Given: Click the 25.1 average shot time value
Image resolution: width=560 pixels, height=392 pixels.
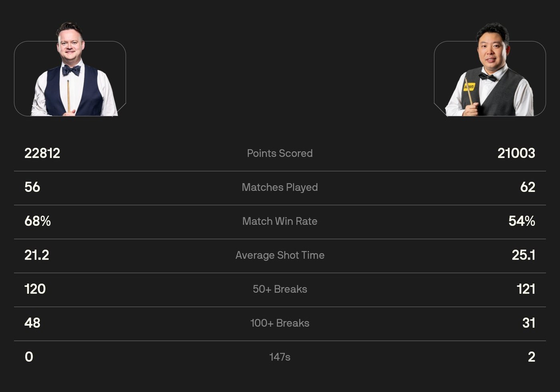Looking at the screenshot, I should tap(523, 255).
